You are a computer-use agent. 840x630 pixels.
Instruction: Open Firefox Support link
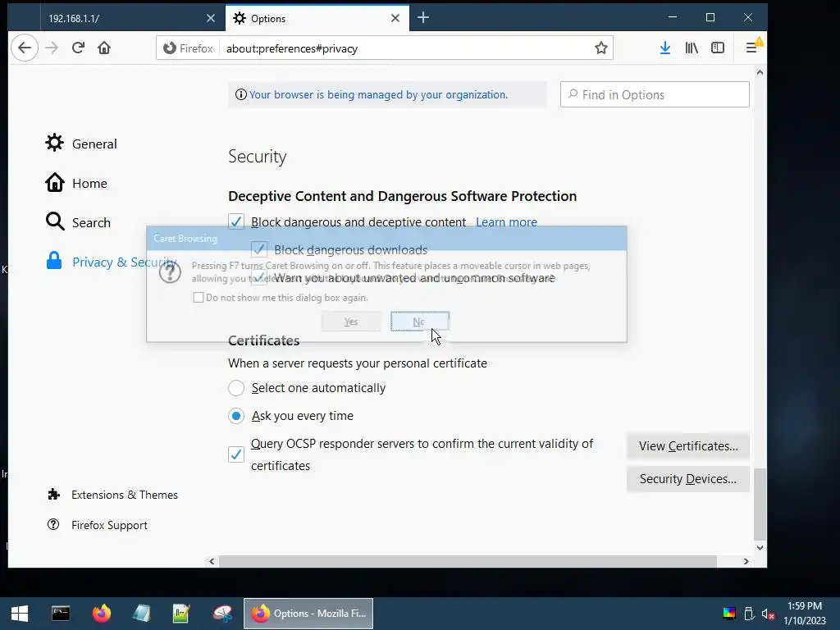(x=98, y=525)
